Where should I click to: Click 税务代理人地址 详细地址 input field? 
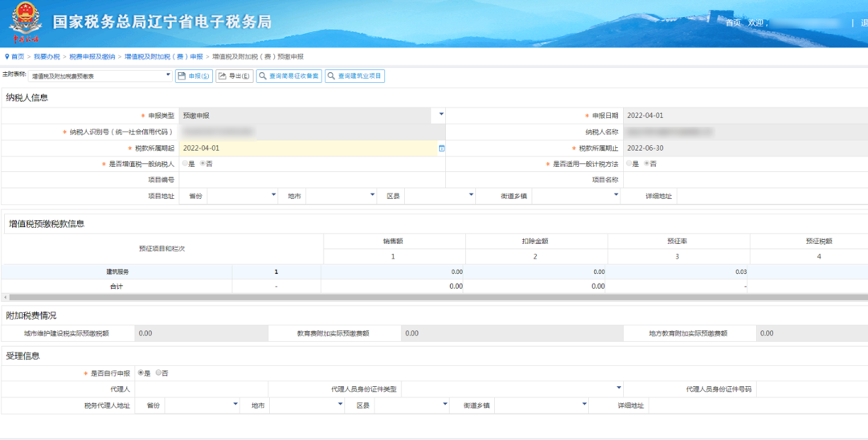(x=759, y=405)
